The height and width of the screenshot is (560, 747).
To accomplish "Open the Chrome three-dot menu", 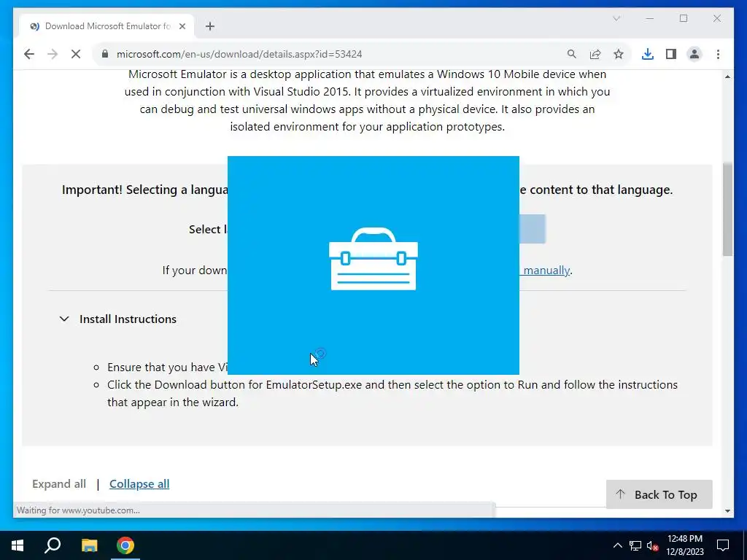I will (x=718, y=54).
